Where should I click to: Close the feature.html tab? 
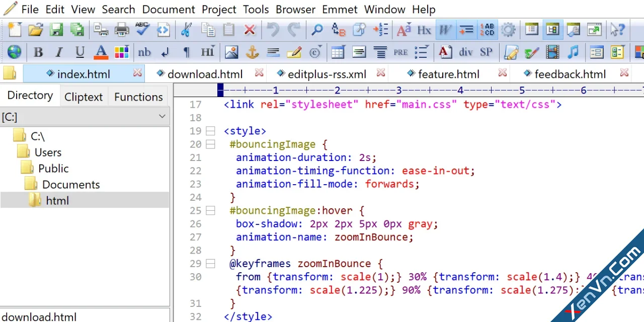[x=502, y=73]
